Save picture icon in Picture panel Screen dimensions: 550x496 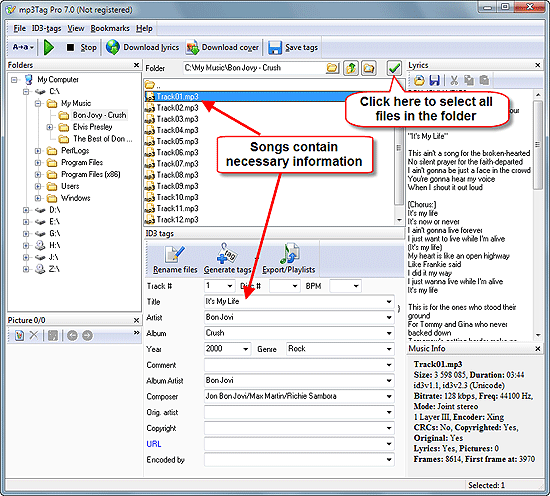(53, 336)
